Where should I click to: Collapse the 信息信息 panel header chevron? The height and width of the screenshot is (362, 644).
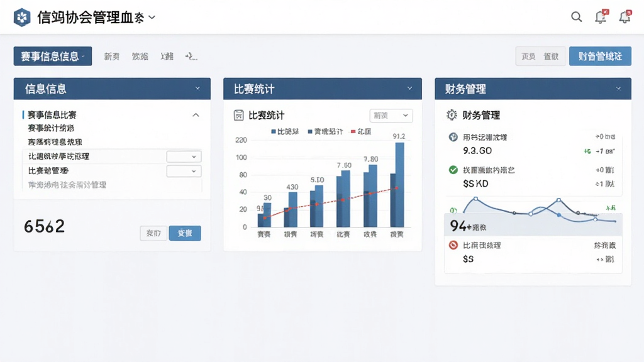pyautogui.click(x=197, y=89)
